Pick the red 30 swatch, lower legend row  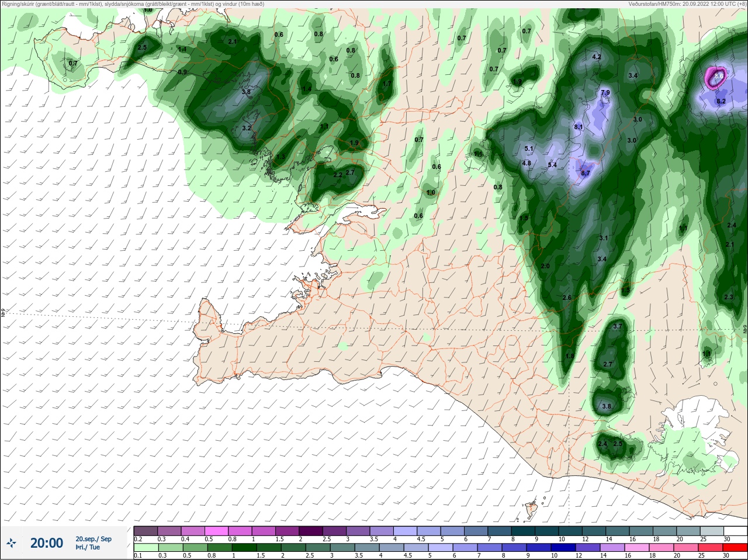click(x=735, y=547)
